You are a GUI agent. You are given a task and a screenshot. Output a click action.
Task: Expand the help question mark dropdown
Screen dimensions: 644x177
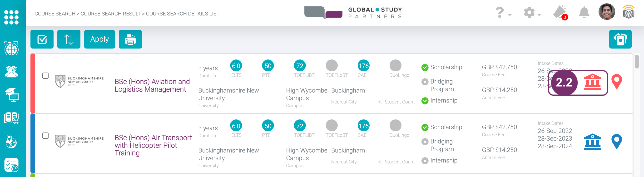[503, 13]
